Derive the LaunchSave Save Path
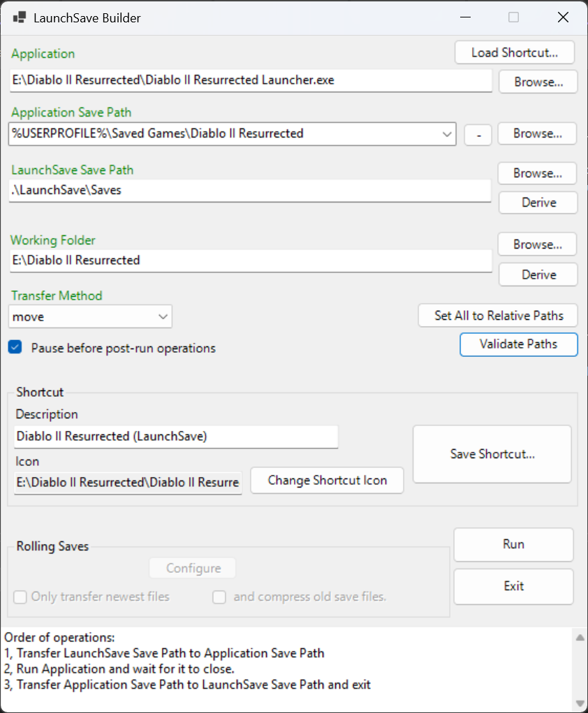Screen dimensions: 588x713 pyautogui.click(x=538, y=203)
